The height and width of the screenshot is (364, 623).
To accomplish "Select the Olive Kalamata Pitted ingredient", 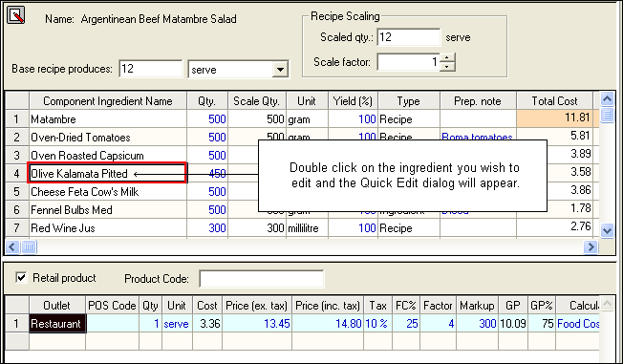I will click(108, 173).
